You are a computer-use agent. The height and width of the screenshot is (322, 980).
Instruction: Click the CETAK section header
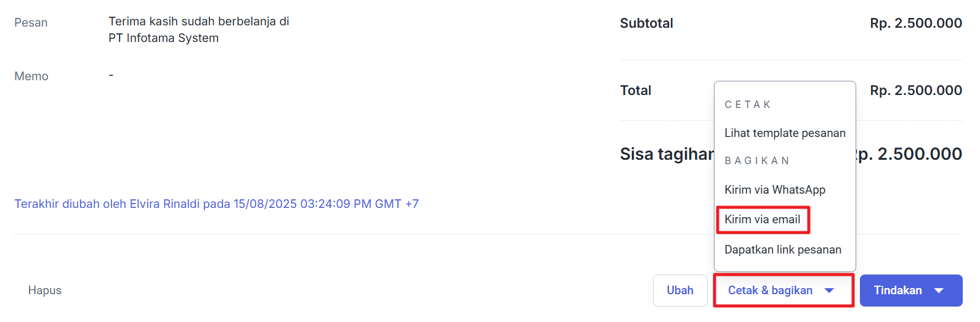pos(748,105)
